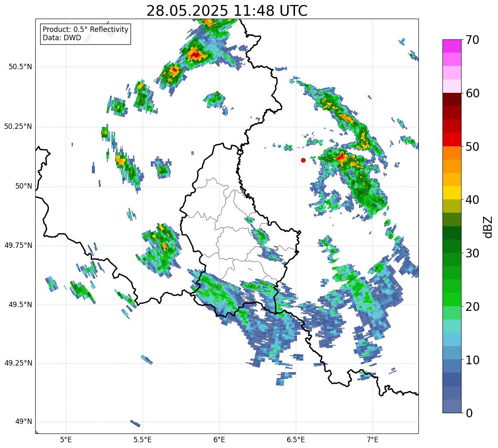Click the 6°E longitude tick label

(x=219, y=439)
